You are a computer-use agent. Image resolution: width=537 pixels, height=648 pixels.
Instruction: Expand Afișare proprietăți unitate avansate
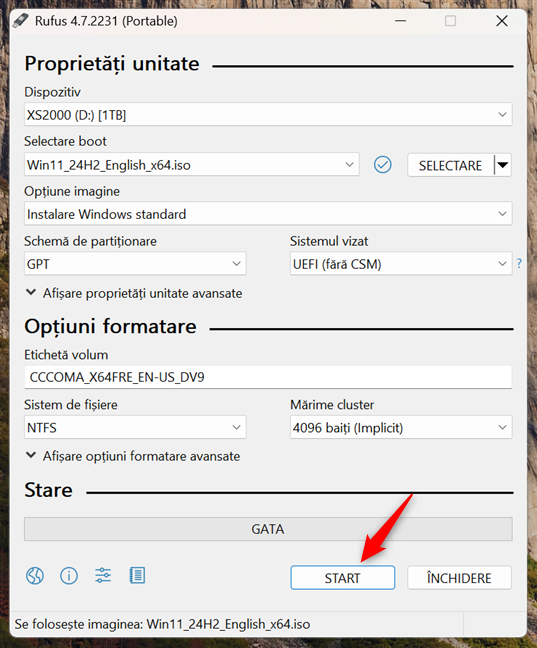point(134,293)
